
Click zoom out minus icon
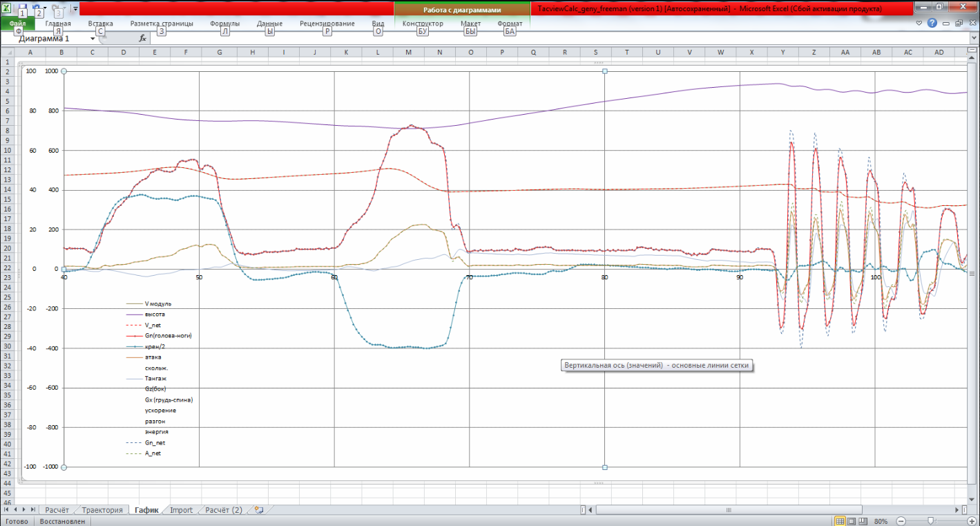tap(901, 521)
